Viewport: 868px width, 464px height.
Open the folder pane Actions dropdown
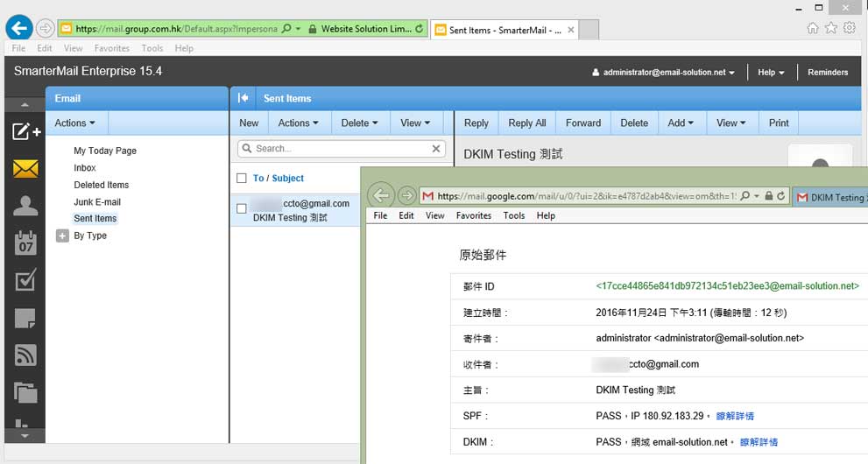tap(74, 123)
